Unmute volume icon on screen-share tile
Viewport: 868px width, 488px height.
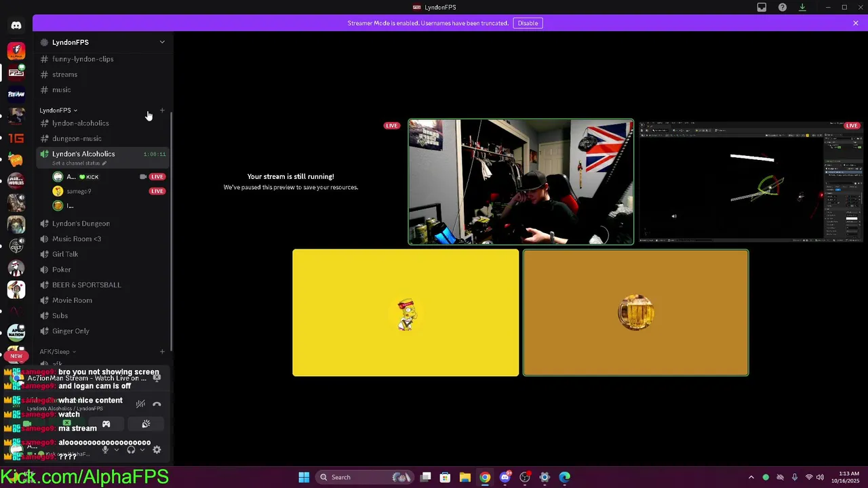point(674,216)
